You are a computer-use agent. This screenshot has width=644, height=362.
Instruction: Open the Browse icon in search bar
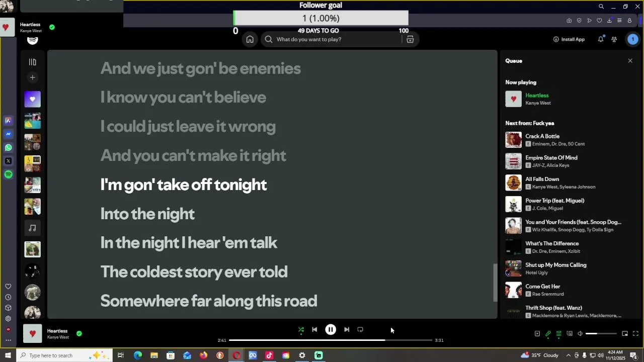410,39
